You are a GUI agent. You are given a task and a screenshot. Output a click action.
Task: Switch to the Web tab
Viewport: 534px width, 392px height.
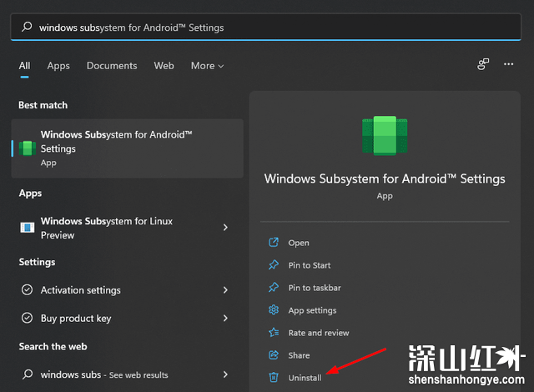coord(164,66)
